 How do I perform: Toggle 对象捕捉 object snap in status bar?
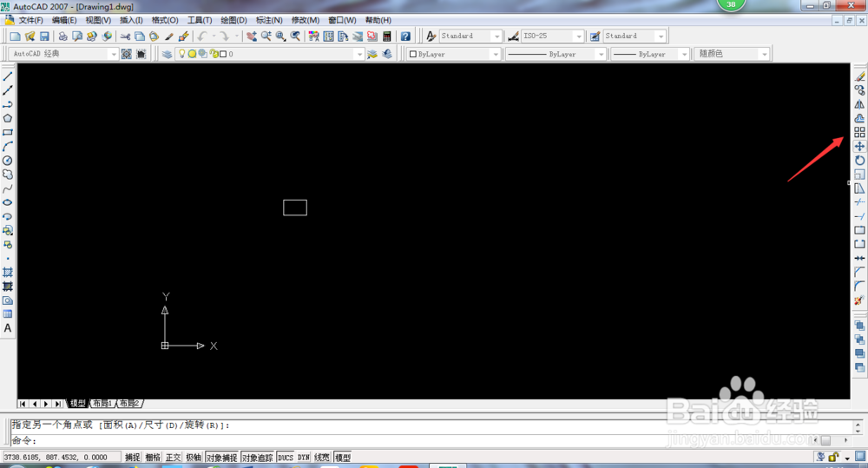221,458
